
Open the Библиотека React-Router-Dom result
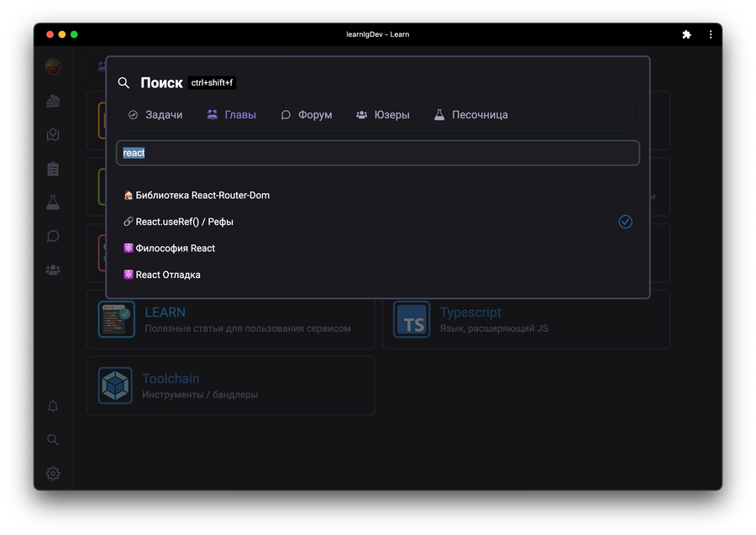click(202, 196)
